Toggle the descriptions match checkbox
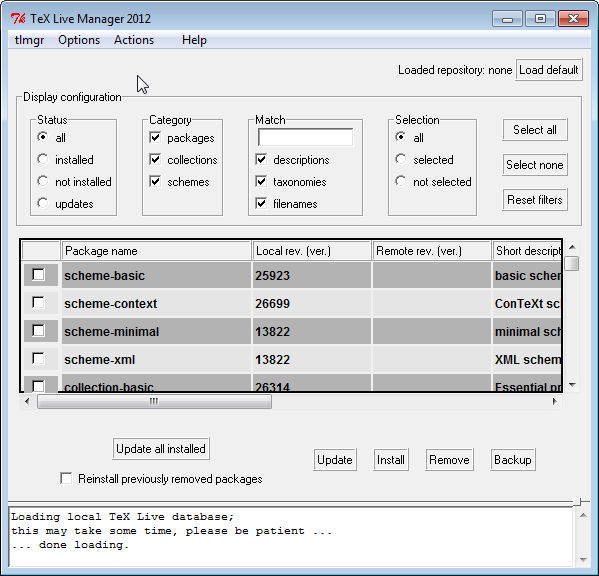This screenshot has width=599, height=576. click(261, 159)
